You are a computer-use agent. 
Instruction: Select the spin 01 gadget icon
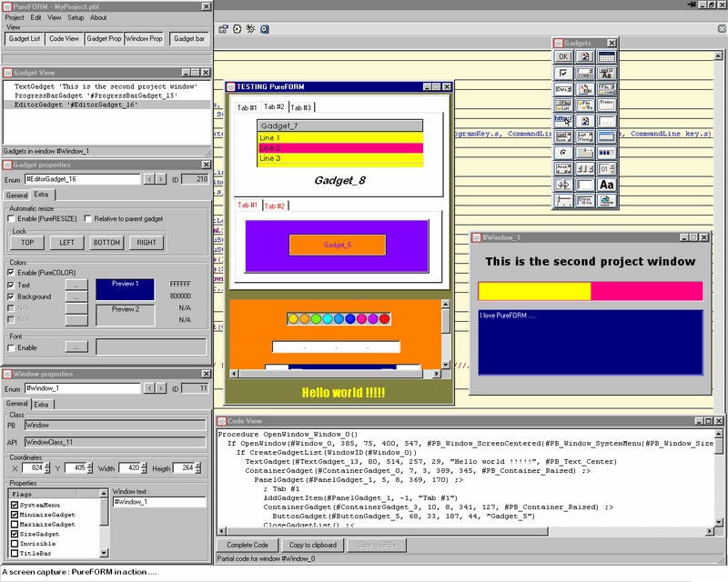(x=607, y=168)
